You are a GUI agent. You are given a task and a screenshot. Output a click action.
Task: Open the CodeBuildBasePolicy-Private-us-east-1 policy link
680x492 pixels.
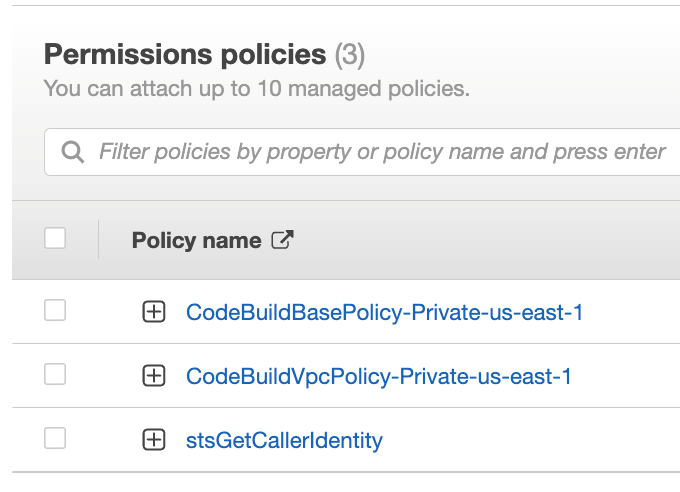pyautogui.click(x=384, y=313)
